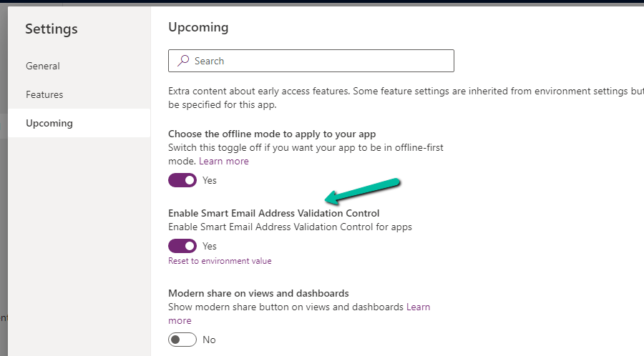644x356 pixels.
Task: Switch to the Features settings tab
Action: tap(44, 94)
